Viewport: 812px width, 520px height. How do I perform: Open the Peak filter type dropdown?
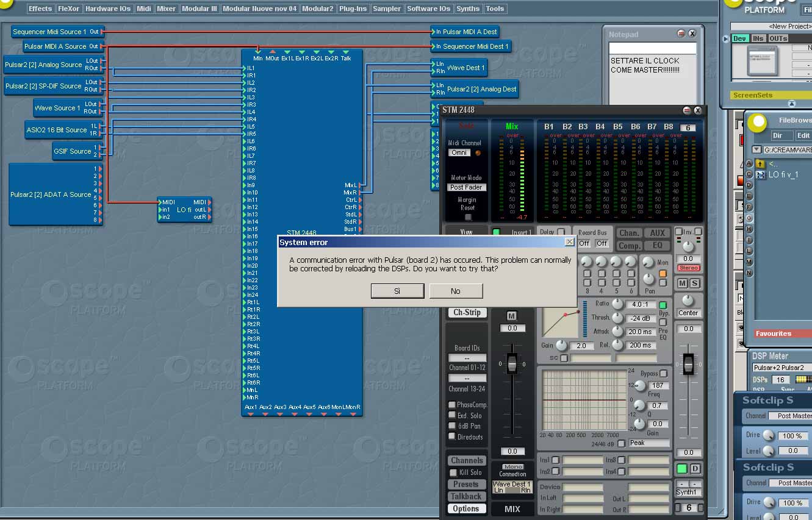pos(649,443)
